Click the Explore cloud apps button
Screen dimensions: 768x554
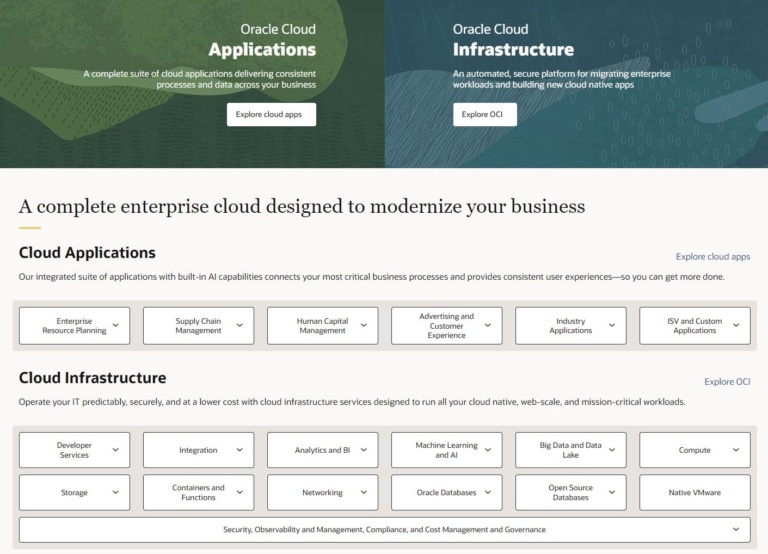[x=271, y=115]
